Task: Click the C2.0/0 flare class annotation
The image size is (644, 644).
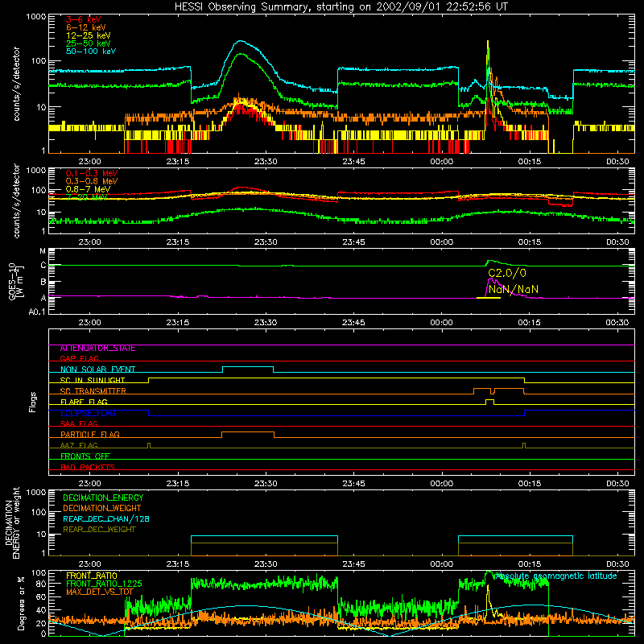Action: (507, 273)
